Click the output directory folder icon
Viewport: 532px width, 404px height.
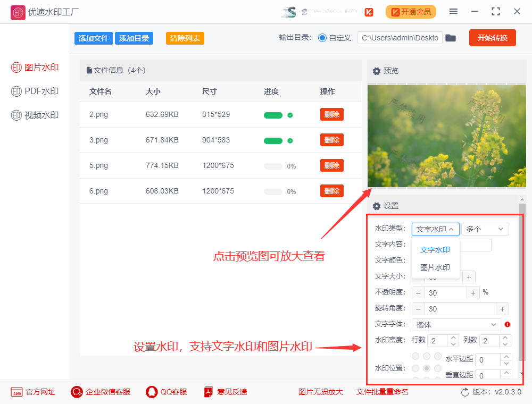click(451, 38)
